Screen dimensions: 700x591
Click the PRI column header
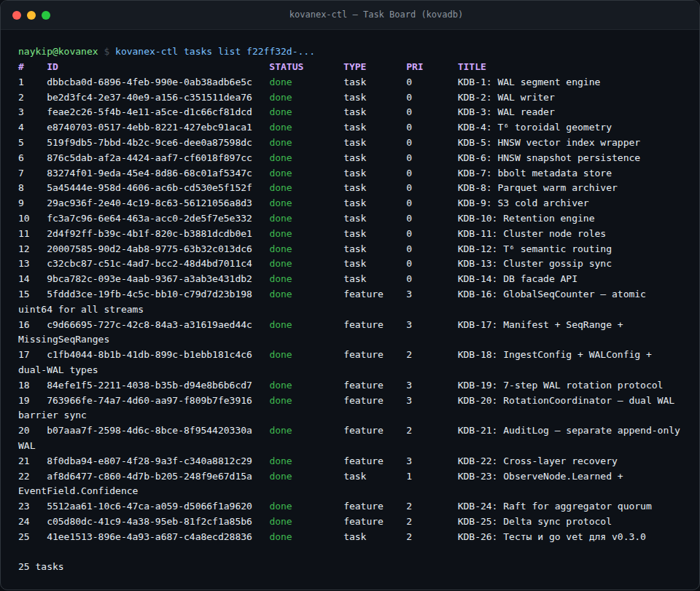pyautogui.click(x=414, y=66)
